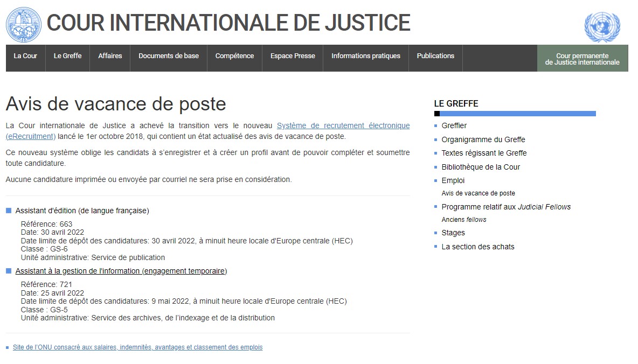Open Assistant à la gestion de l'information posting

[121, 271]
